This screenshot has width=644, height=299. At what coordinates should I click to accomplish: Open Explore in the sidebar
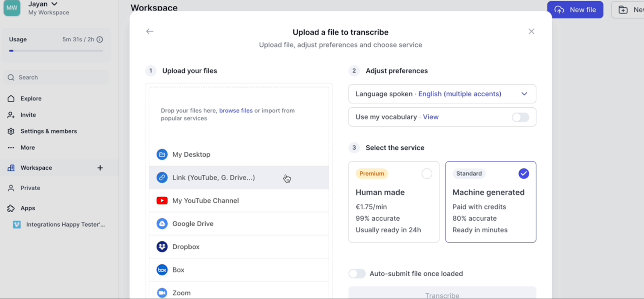tap(31, 98)
